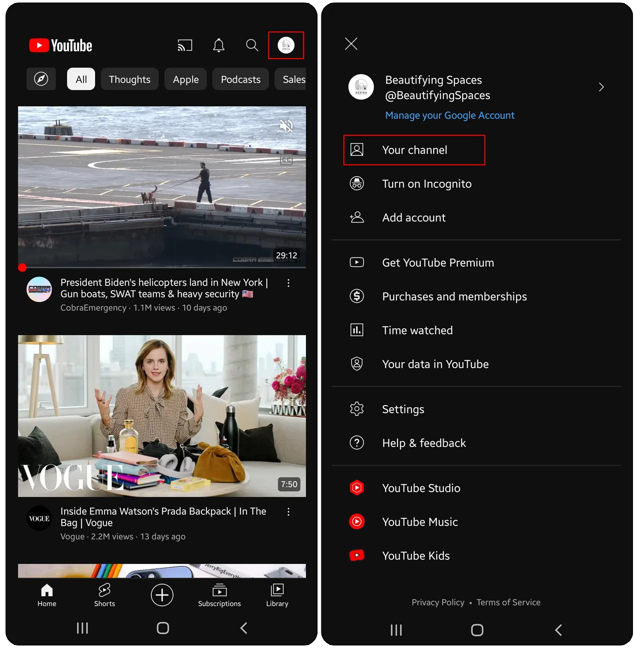Open more options for Emma Watson video
The width and height of the screenshot is (644, 652).
pyautogui.click(x=288, y=512)
